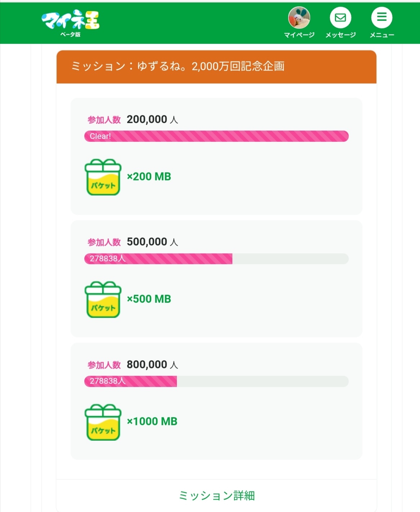This screenshot has width=420, height=512.
Task: Click the 800,000 goal progress bar
Action: 216,381
